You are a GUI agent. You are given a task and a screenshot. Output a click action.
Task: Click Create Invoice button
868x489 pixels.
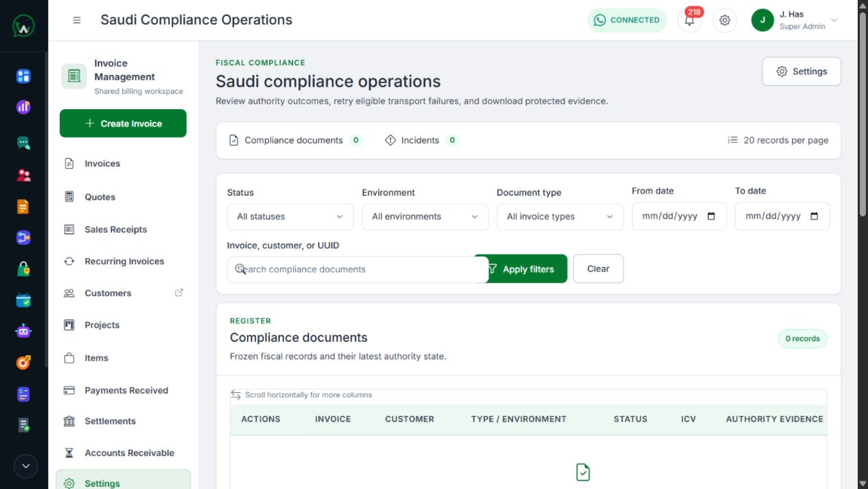coord(123,124)
